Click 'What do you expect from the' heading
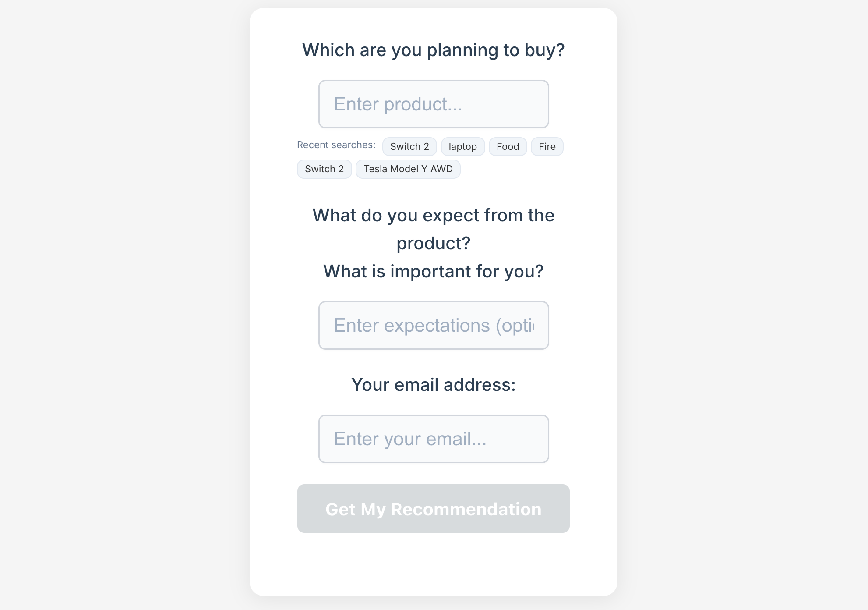The height and width of the screenshot is (610, 868). (x=433, y=216)
